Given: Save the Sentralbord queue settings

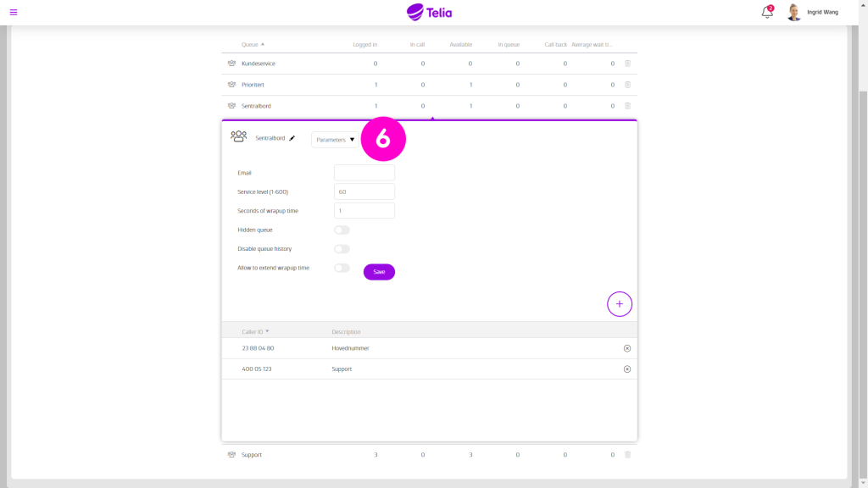Looking at the screenshot, I should pos(379,271).
